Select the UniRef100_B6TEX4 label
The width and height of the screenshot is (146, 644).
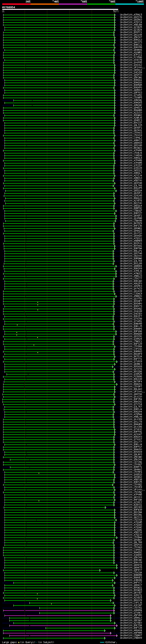tap(131, 357)
